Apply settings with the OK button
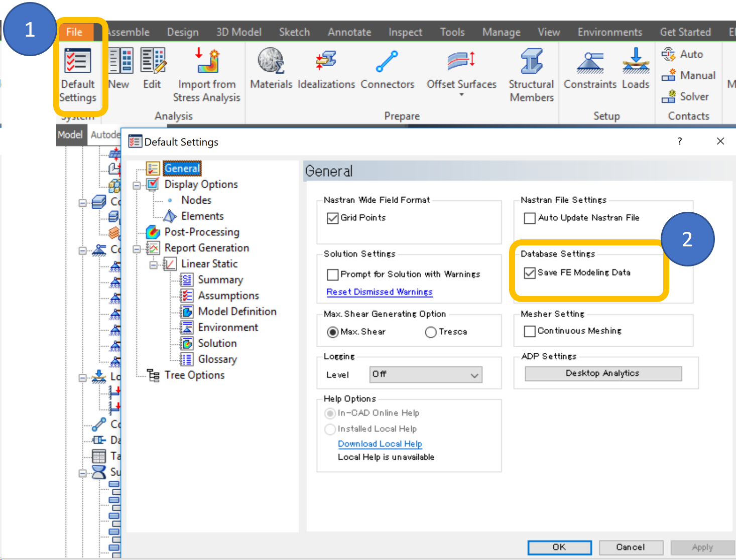 [559, 547]
